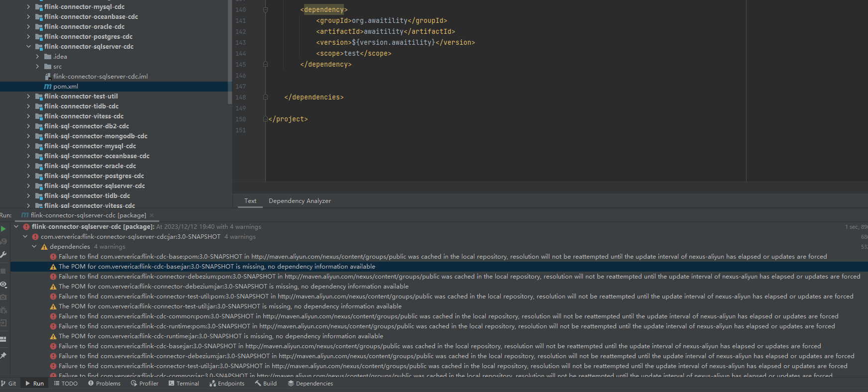
Task: Click org.awaitility groupId text in editor
Action: [380, 21]
